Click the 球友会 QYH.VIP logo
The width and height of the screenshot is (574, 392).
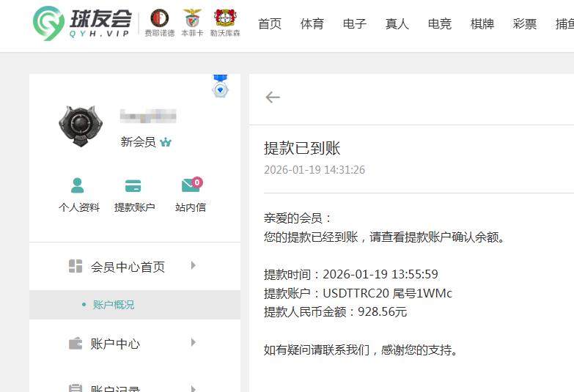coord(82,23)
